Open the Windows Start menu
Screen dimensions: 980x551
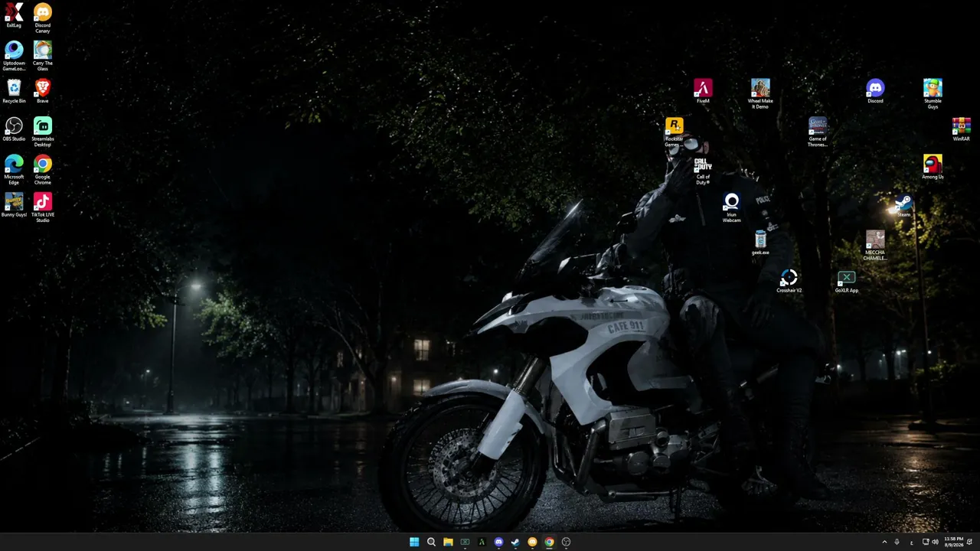[x=414, y=542]
